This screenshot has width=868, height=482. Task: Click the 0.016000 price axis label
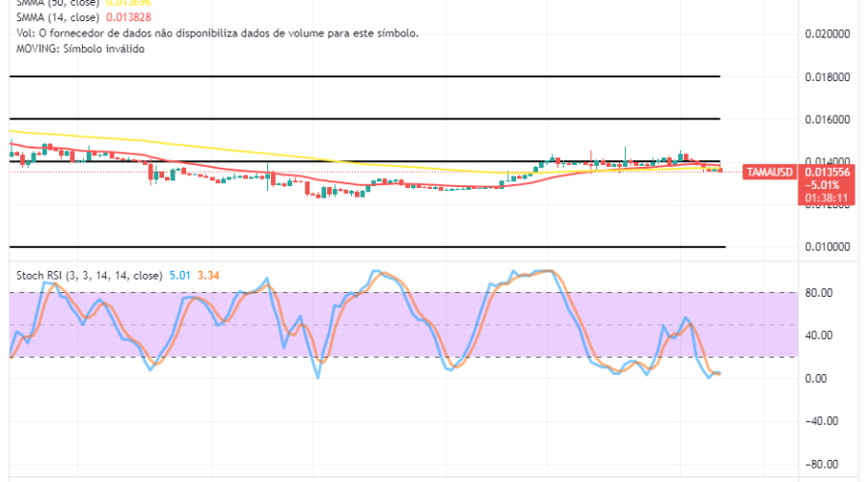tap(827, 120)
